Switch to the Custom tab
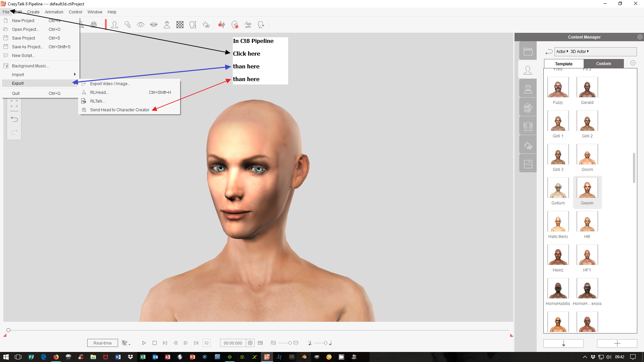Viewport: 644px width, 362px height. (x=604, y=64)
